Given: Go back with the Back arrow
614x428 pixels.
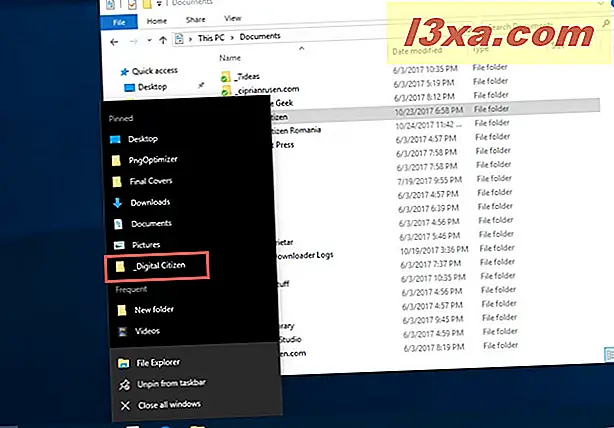Looking at the screenshot, I should tap(114, 42).
